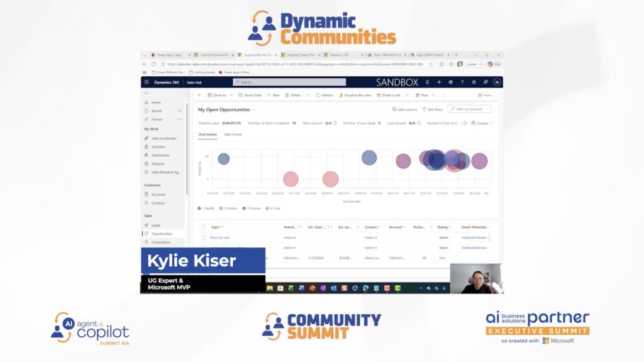The height and width of the screenshot is (362, 644).
Task: Check the select-all checkbox in grid header
Action: click(x=203, y=227)
